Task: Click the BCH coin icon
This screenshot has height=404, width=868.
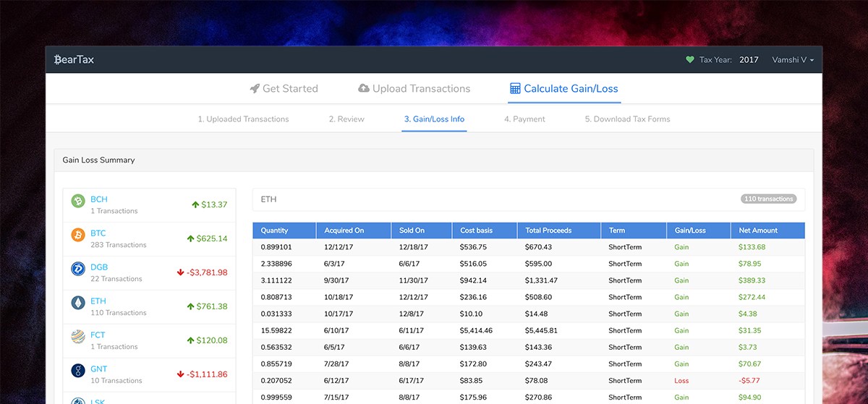Action: pyautogui.click(x=78, y=201)
